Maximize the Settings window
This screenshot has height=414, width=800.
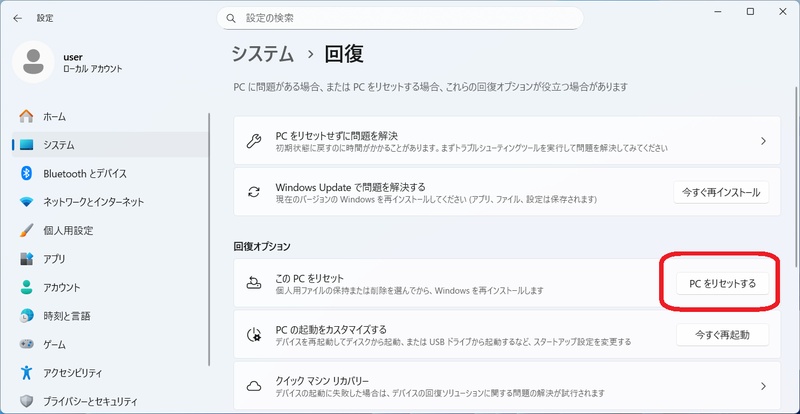tap(751, 12)
